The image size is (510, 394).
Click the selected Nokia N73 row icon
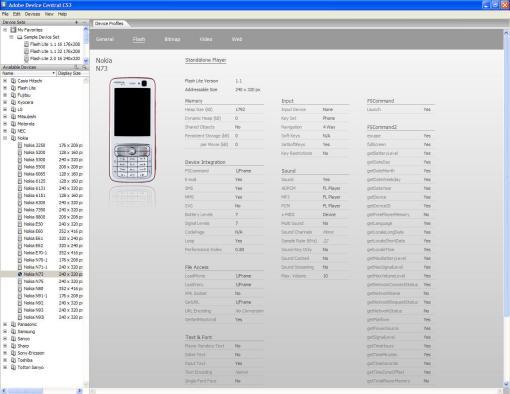20,274
